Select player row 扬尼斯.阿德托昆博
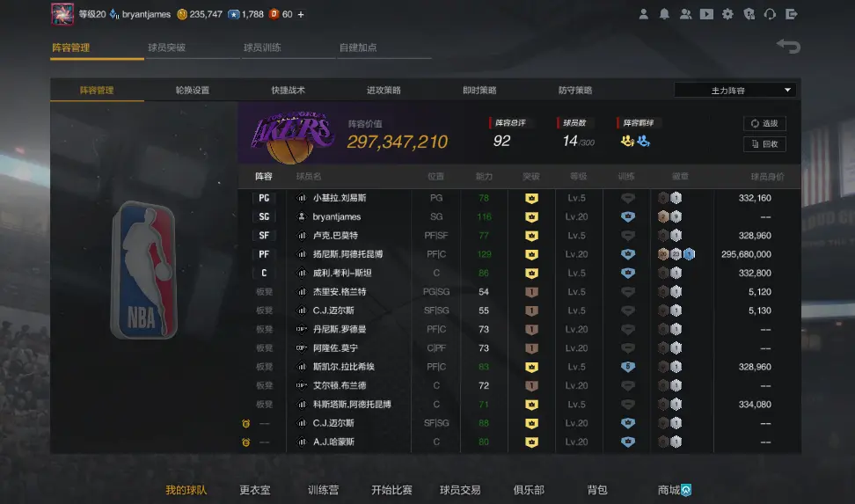 [519, 254]
